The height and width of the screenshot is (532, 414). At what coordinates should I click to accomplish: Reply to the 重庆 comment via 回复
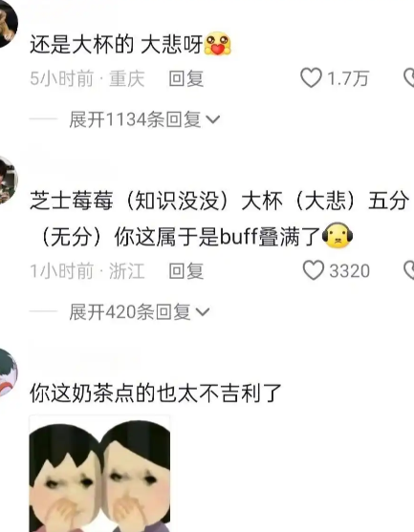[186, 78]
